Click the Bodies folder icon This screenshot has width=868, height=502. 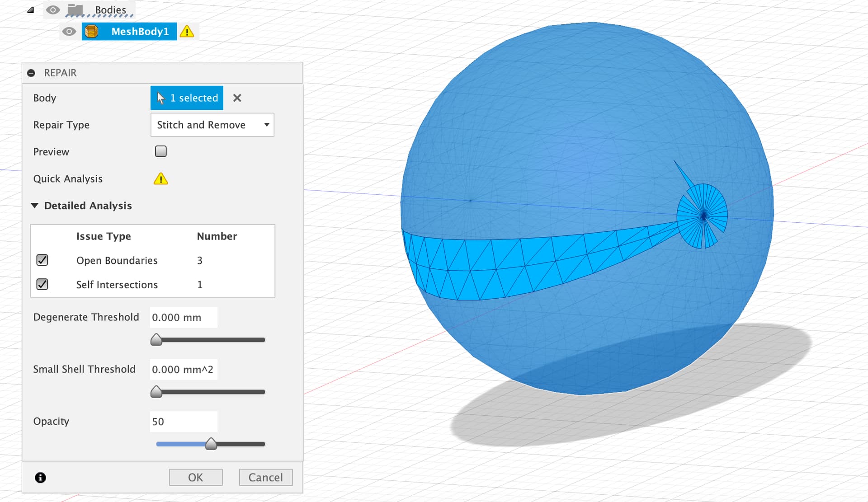(75, 9)
